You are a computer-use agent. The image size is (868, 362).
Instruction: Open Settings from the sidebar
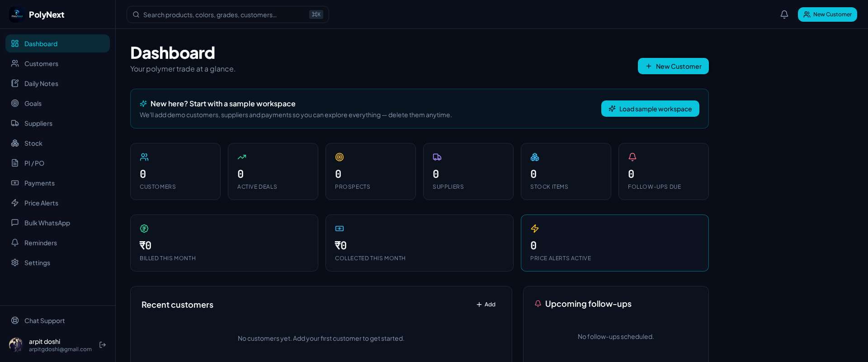pyautogui.click(x=57, y=262)
